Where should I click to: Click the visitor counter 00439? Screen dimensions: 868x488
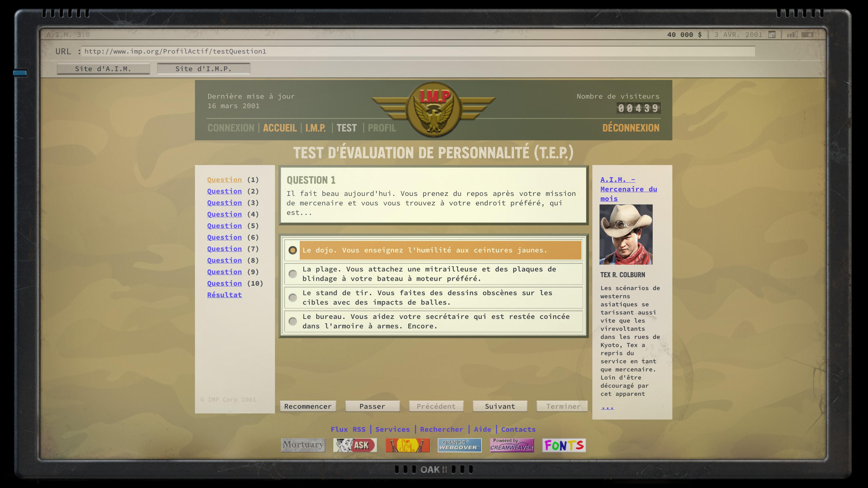(639, 108)
